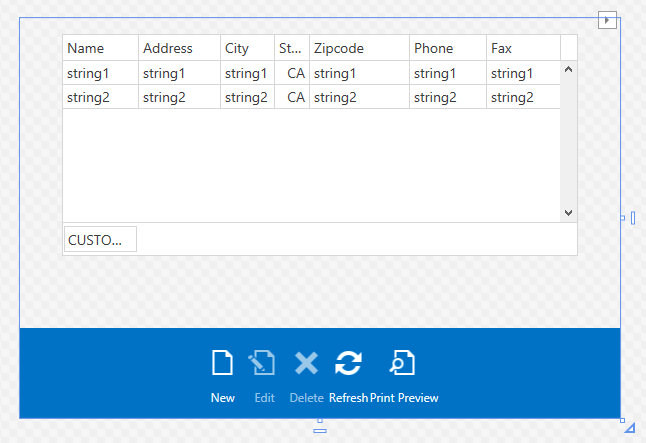This screenshot has width=646, height=443.
Task: Click the bottom-right corner resize grip triangle
Action: coord(628,428)
